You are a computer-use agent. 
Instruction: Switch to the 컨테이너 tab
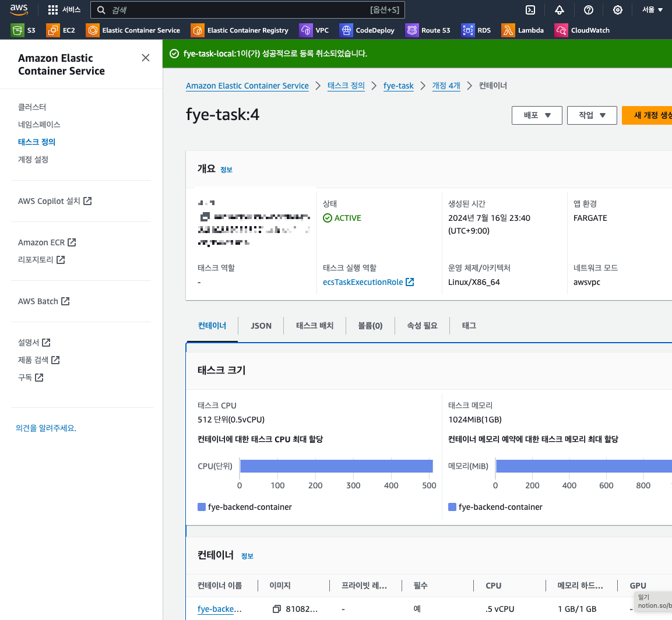pyautogui.click(x=212, y=326)
